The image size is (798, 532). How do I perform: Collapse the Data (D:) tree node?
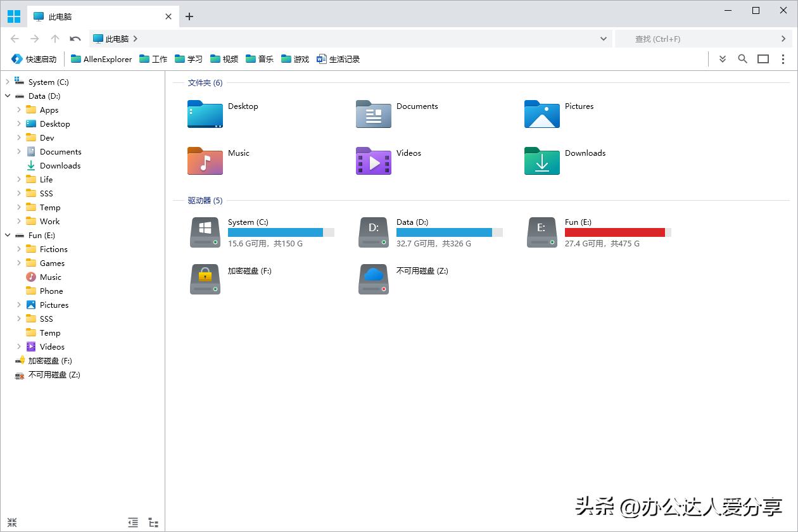point(7,96)
